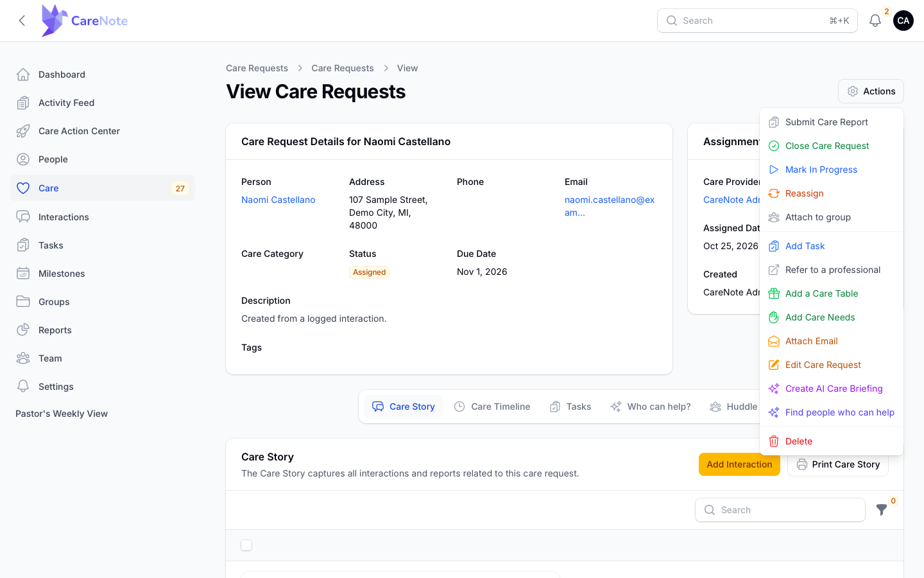Open the Huddle tab
The height and width of the screenshot is (578, 924).
tap(733, 407)
